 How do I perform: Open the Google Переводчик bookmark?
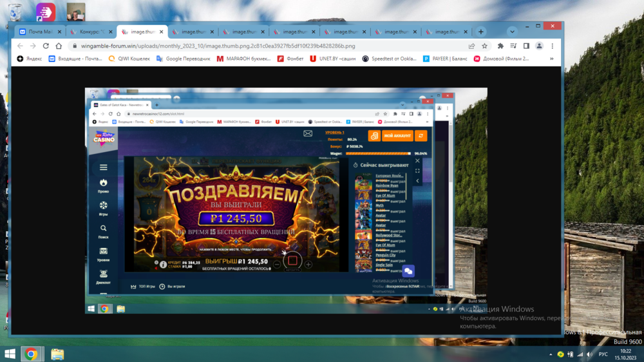(x=184, y=59)
